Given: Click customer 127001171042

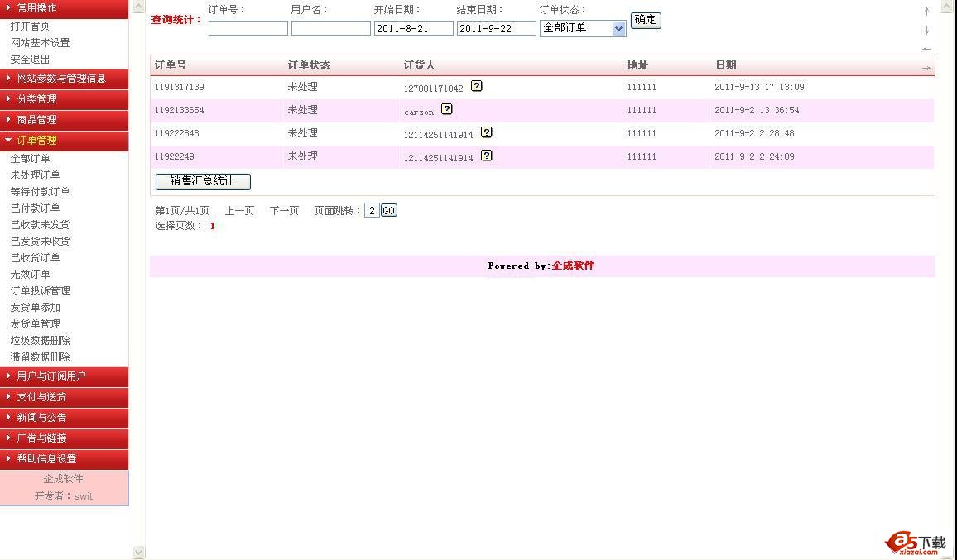Looking at the screenshot, I should tap(433, 89).
